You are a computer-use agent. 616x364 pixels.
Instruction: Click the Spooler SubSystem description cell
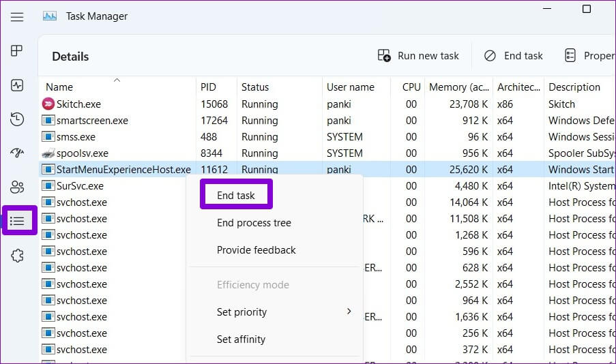(x=582, y=153)
